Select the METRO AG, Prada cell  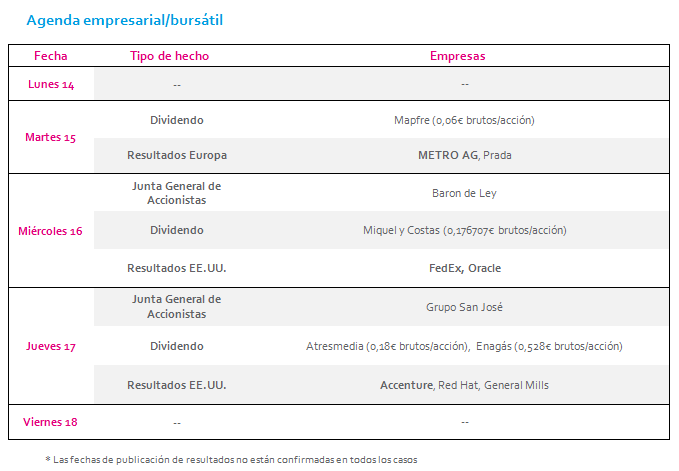(465, 155)
